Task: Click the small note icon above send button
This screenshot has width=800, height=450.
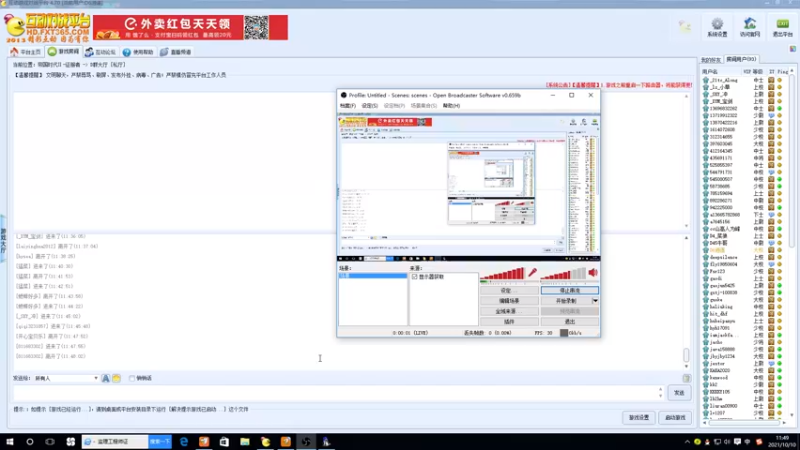Action: coord(686,379)
